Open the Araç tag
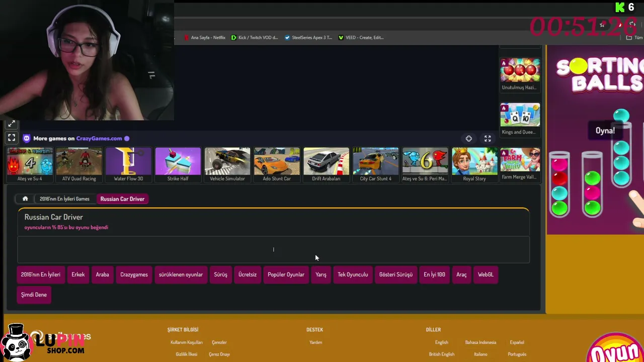Viewport: 644px width, 362px height. (461, 275)
